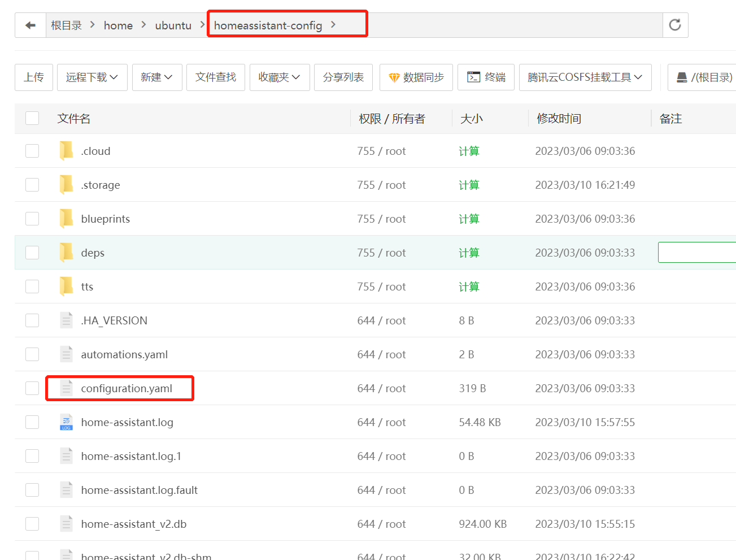Viewport: 736px width, 560px height.
Task: Open the 新建 dropdown menu
Action: pos(157,77)
